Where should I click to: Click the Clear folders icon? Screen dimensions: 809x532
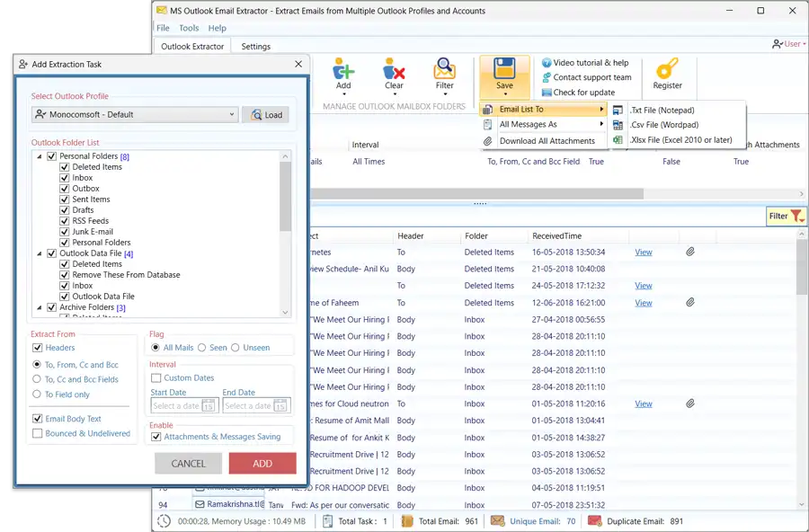click(394, 68)
